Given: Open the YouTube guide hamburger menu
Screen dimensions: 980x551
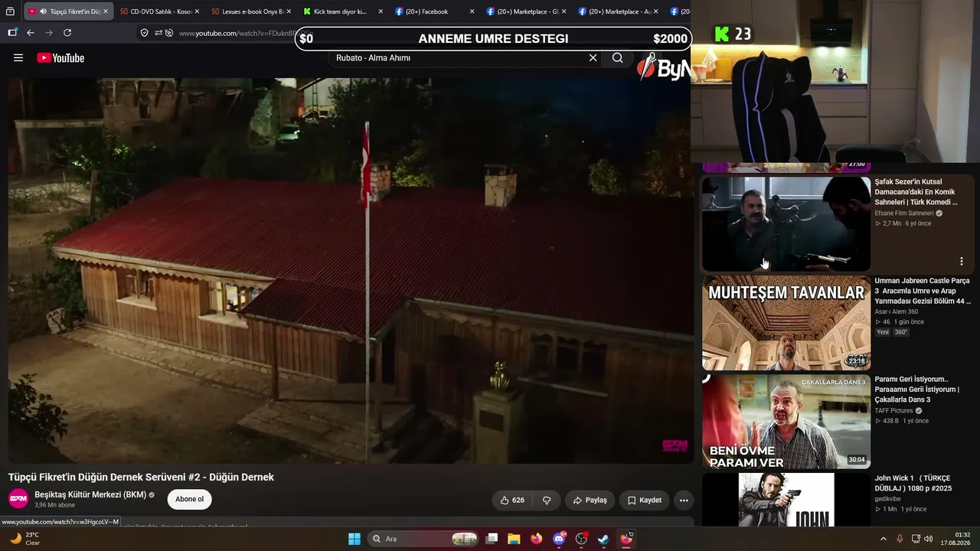Looking at the screenshot, I should tap(18, 58).
